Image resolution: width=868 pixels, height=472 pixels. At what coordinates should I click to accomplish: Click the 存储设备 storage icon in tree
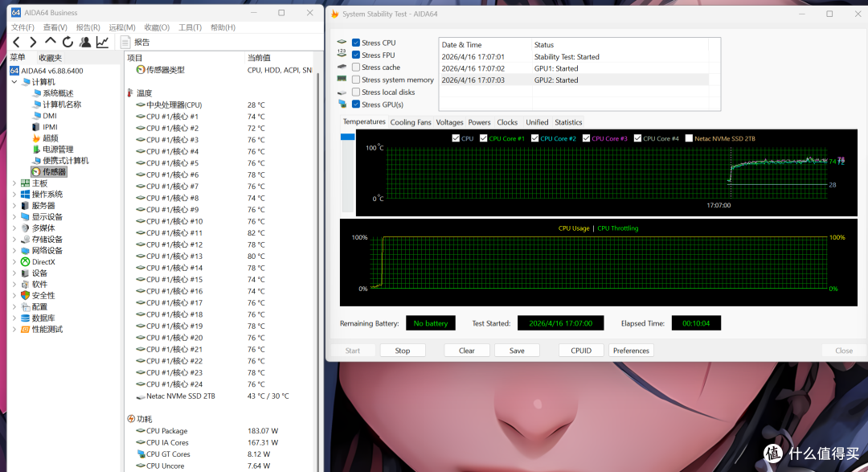pos(25,240)
